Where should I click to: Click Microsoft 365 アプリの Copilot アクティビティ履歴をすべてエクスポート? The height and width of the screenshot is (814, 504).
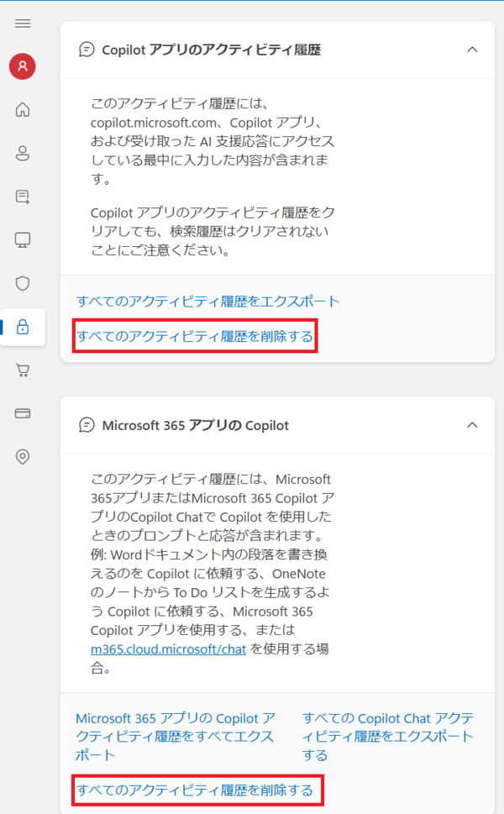(175, 736)
